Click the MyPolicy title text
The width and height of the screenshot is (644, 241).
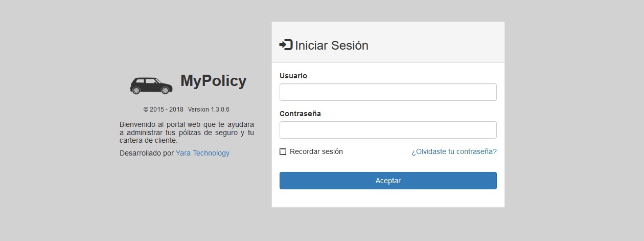213,81
